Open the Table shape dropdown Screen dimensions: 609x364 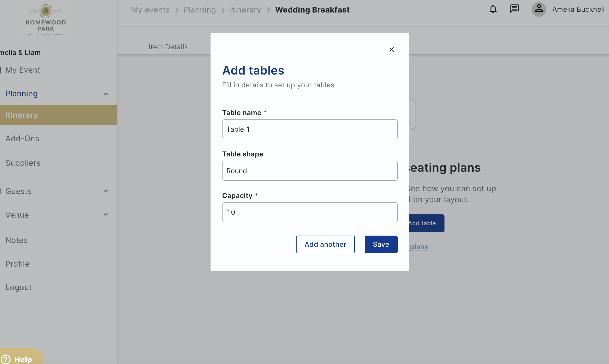[310, 171]
